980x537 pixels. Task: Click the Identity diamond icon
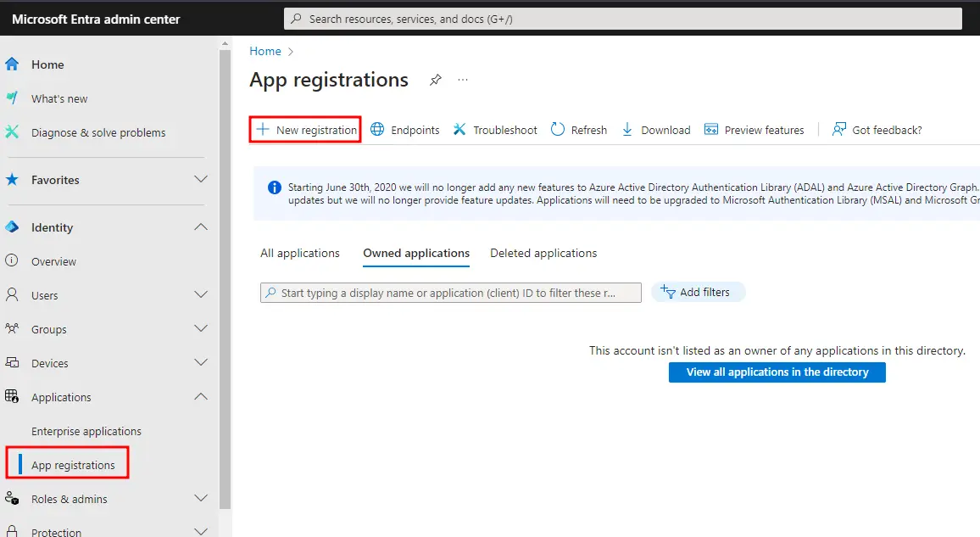[12, 227]
